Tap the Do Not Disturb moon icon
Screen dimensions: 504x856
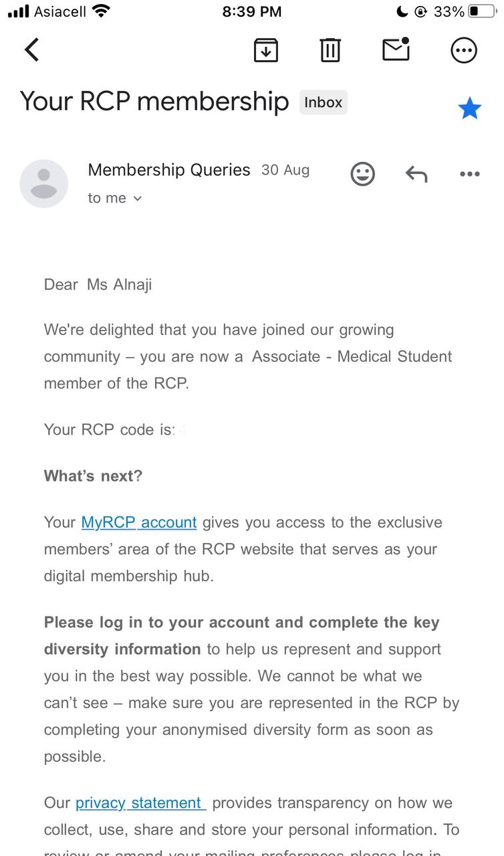pos(402,11)
